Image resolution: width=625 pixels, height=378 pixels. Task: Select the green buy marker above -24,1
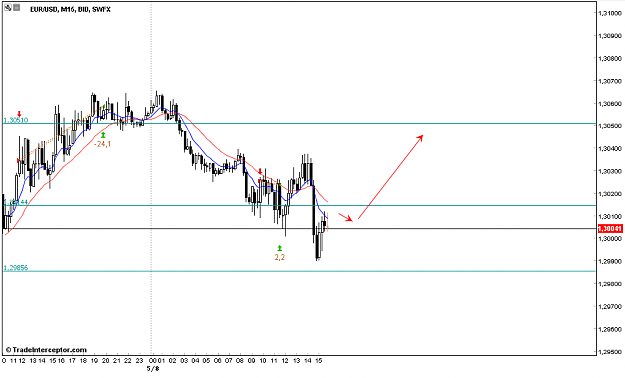pos(103,135)
